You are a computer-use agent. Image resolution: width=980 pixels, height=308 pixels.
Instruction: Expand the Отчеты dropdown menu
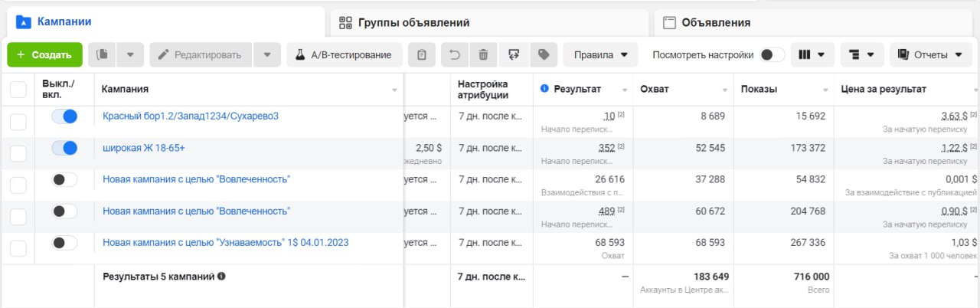coord(931,54)
